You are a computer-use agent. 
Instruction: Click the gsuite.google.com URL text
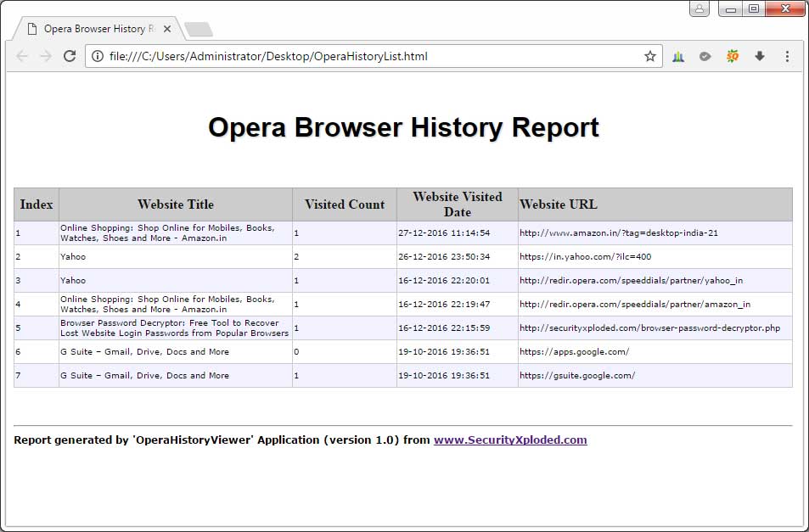pos(577,375)
